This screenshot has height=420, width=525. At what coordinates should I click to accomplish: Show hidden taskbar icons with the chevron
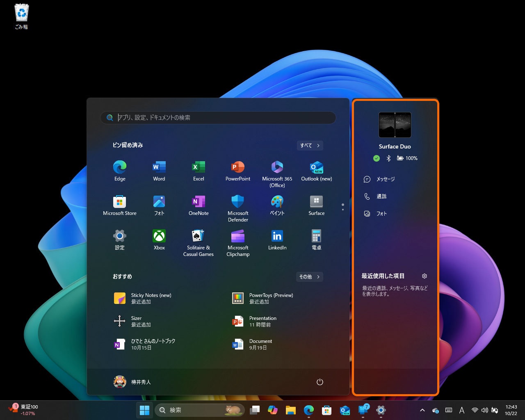422,410
